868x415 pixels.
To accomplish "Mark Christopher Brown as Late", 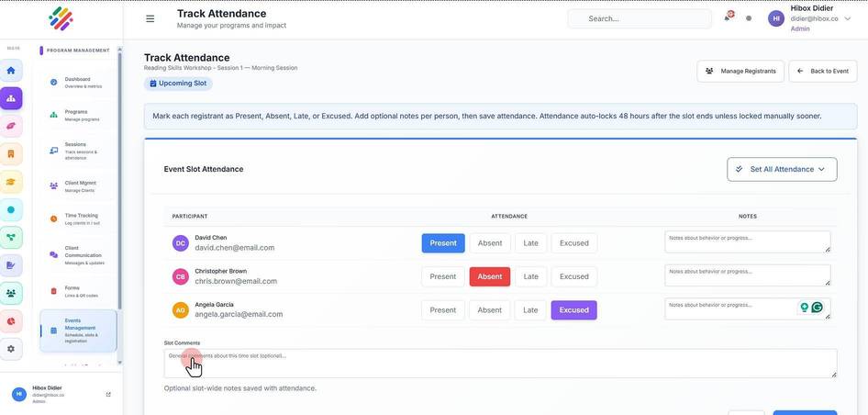I will click(531, 276).
